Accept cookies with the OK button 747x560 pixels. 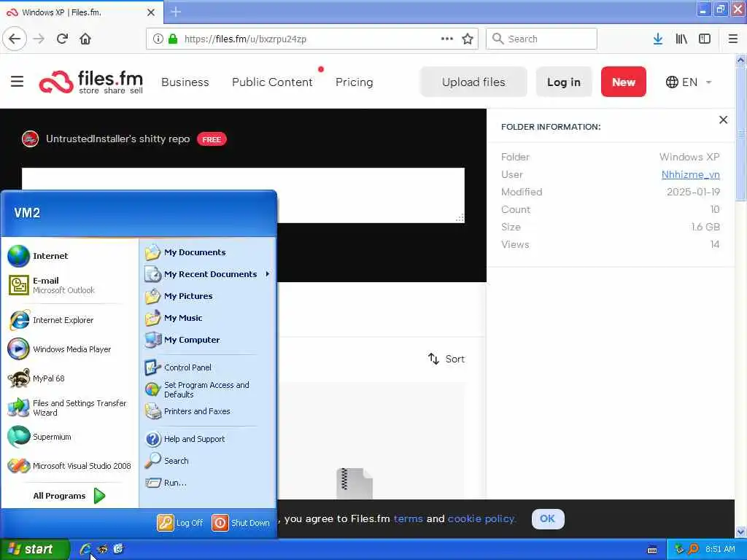[547, 518]
